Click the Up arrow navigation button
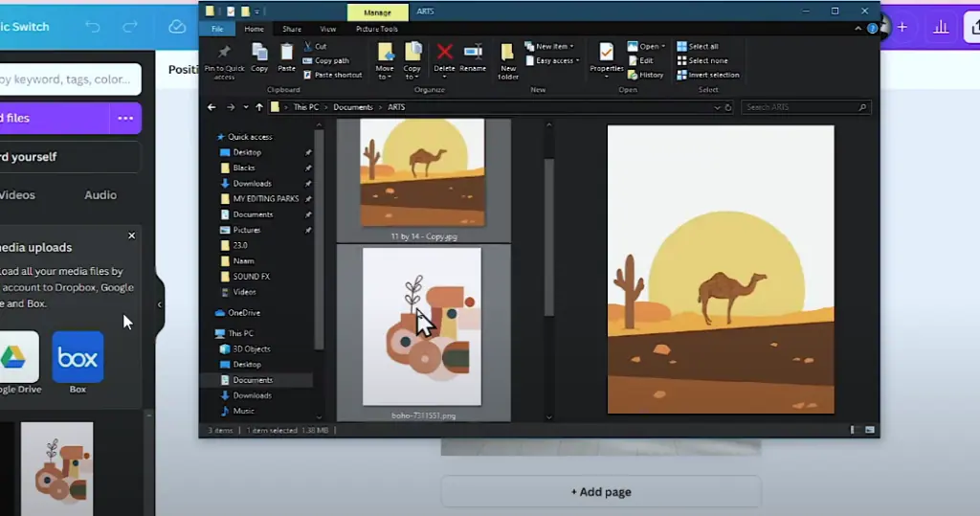980x516 pixels. (258, 107)
